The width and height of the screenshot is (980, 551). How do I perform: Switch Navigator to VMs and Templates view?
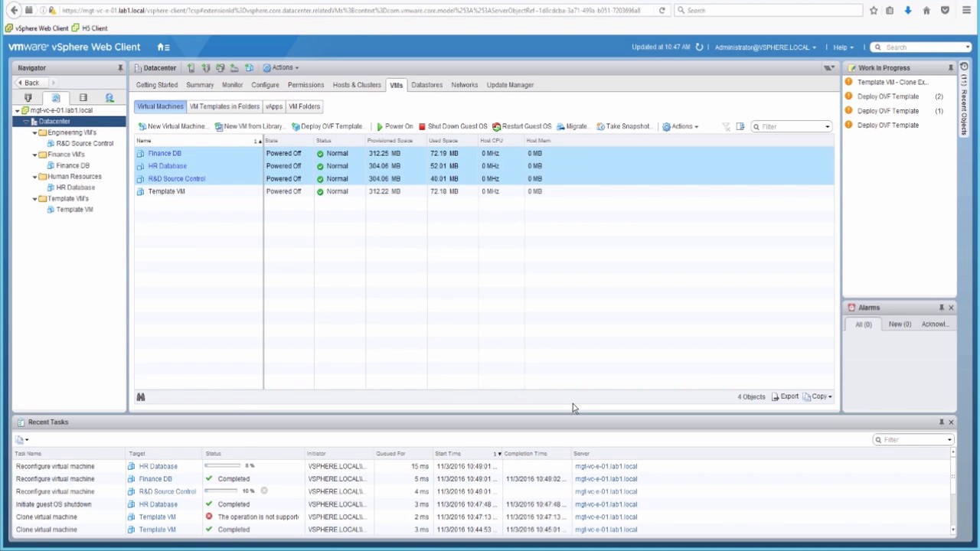[x=56, y=98]
